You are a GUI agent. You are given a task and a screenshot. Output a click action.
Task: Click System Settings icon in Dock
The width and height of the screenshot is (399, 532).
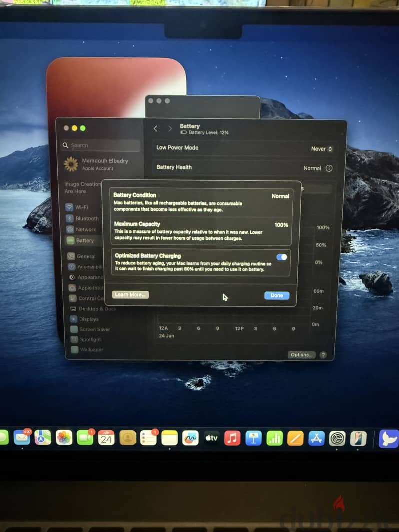point(337,438)
